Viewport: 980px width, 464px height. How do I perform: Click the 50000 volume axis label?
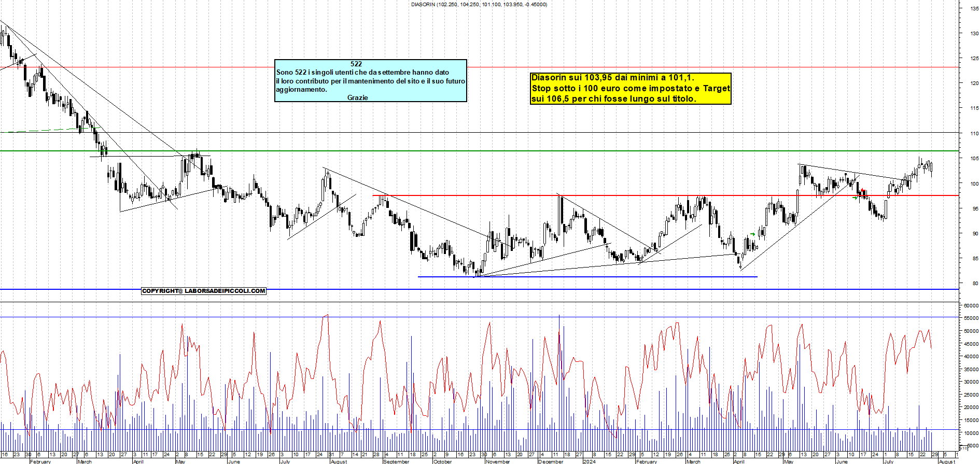coord(971,331)
